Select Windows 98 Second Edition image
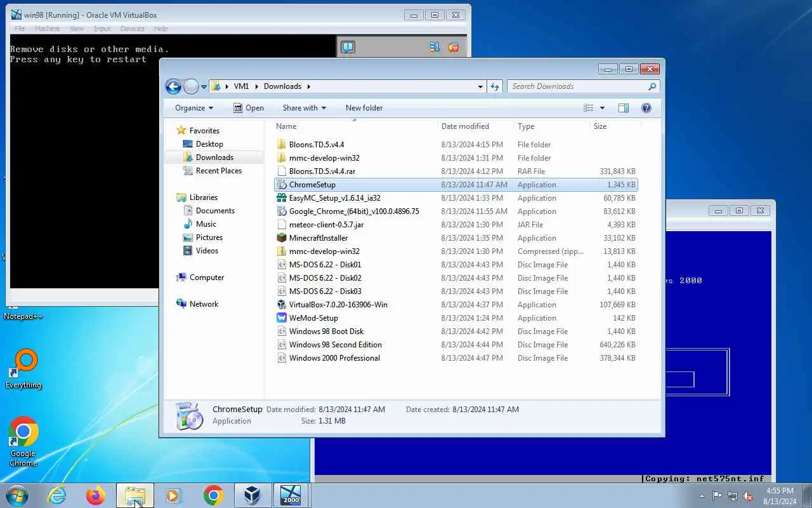 (x=335, y=345)
